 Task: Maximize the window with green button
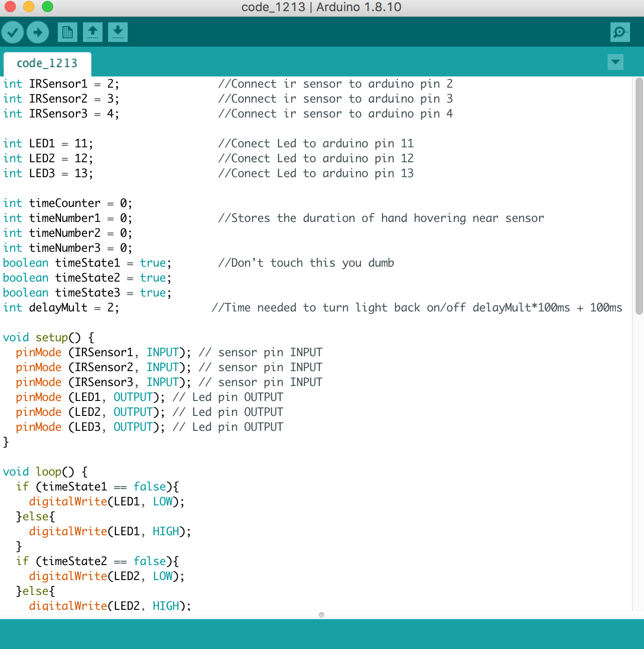coord(48,7)
